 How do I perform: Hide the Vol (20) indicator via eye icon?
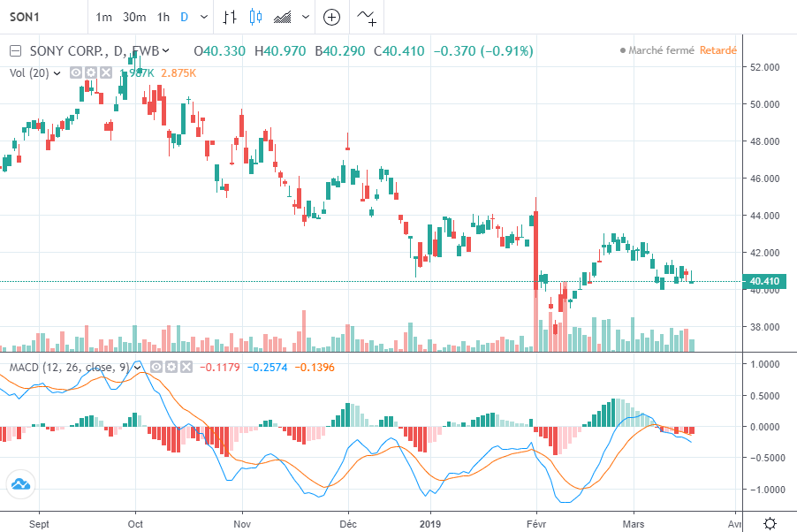tap(76, 72)
